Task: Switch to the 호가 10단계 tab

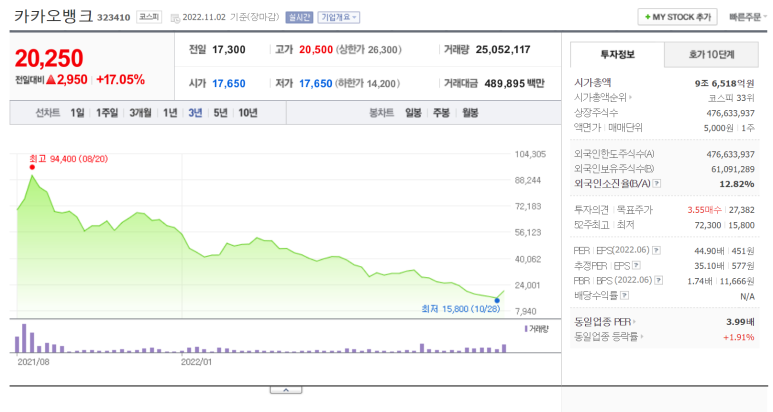Action: tap(711, 54)
